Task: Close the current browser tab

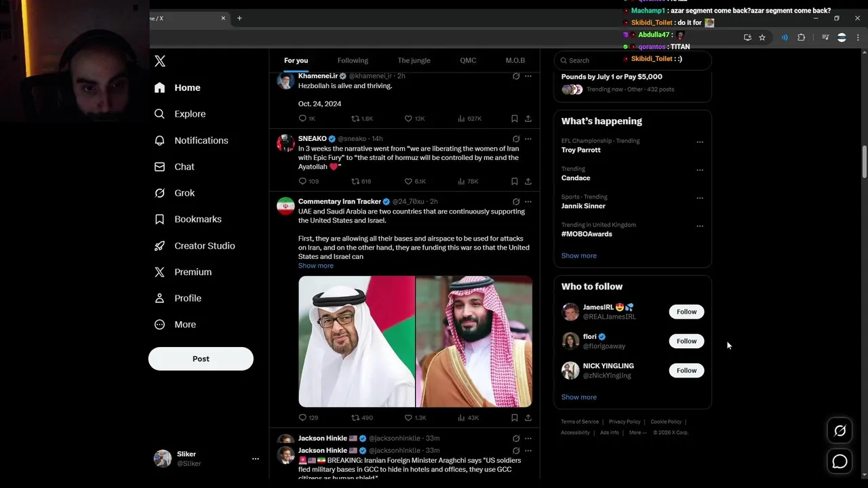Action: pos(223,18)
